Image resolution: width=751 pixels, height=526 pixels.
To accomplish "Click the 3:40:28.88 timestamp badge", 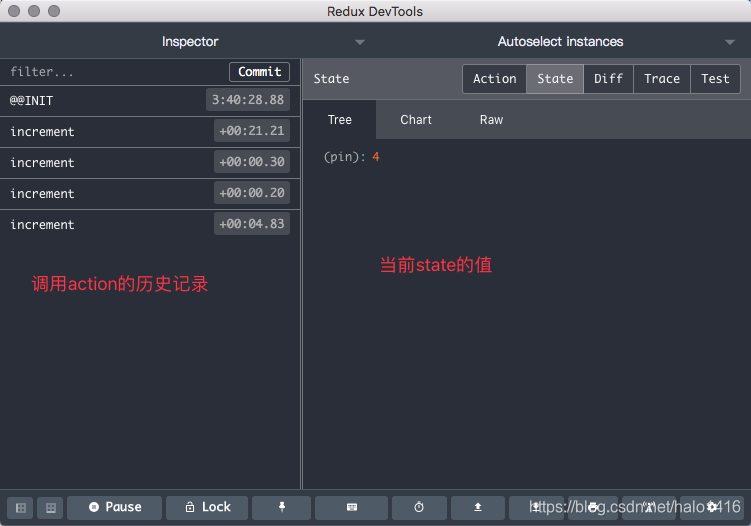I will [x=248, y=100].
